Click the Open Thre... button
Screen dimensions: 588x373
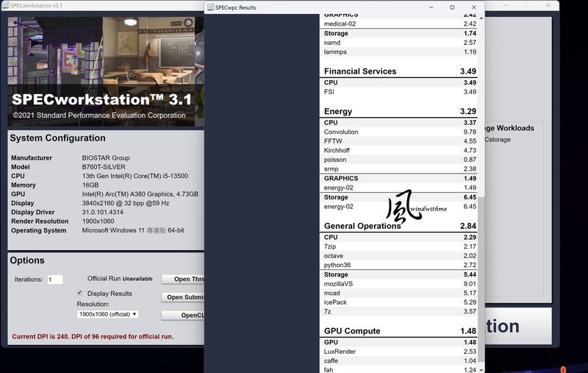(182, 279)
